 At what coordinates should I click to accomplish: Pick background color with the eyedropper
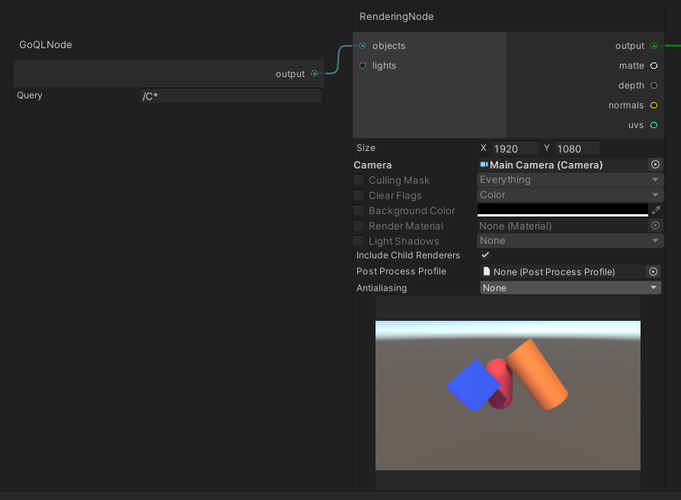pos(655,211)
